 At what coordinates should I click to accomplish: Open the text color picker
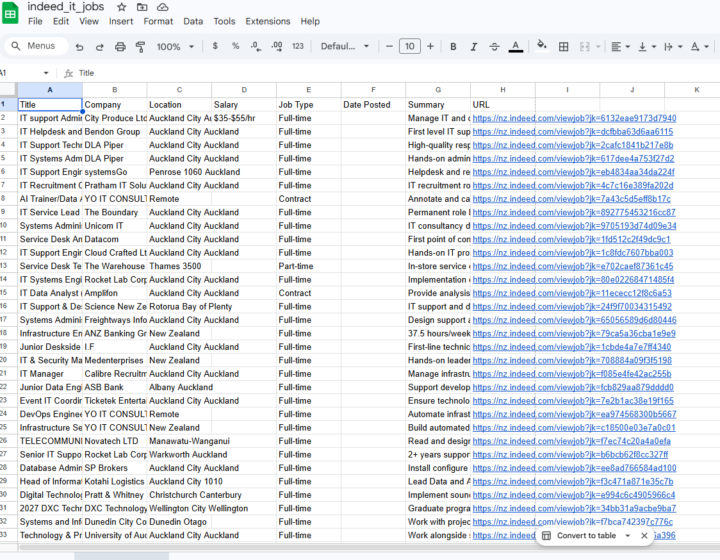coord(516,46)
